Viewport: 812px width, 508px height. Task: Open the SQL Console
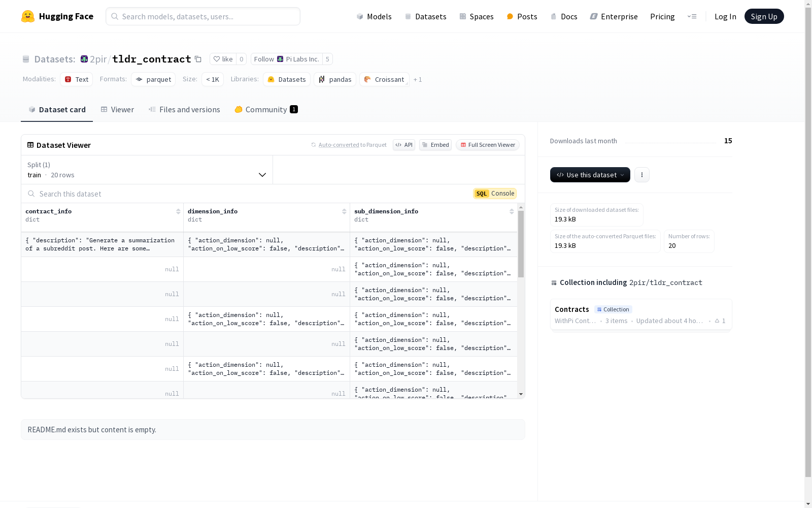tap(495, 194)
